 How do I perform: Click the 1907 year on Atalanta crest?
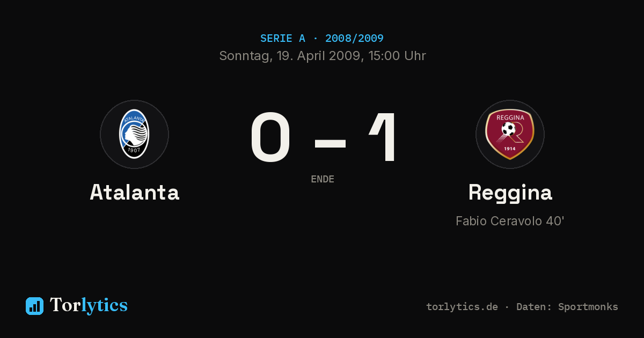pos(134,150)
